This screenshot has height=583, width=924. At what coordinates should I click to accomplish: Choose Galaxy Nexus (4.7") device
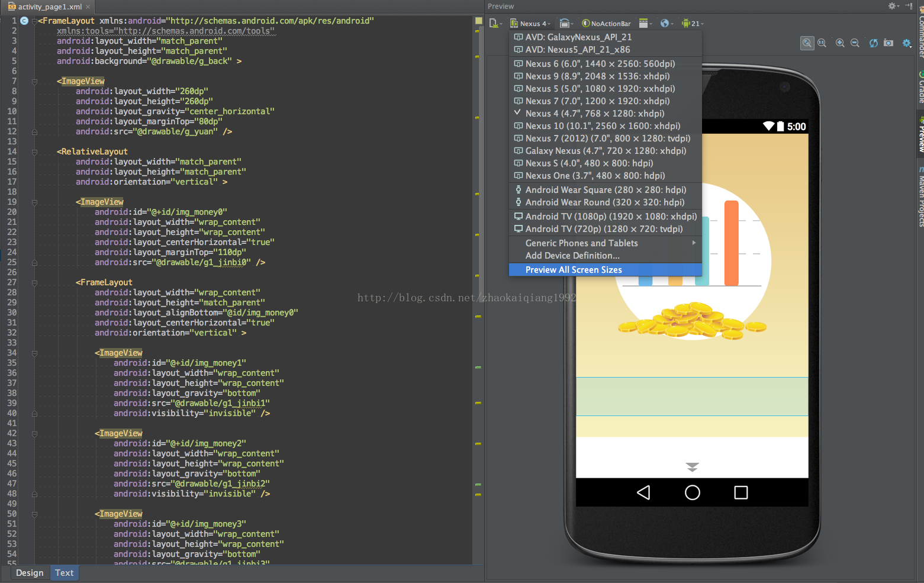(x=605, y=151)
